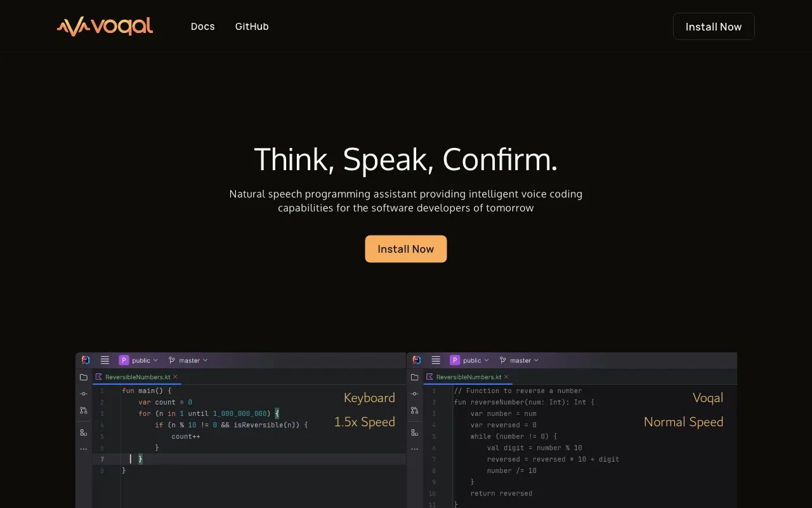Close ReversibleNumbers.kt tab in Voqal IDE

click(x=506, y=377)
